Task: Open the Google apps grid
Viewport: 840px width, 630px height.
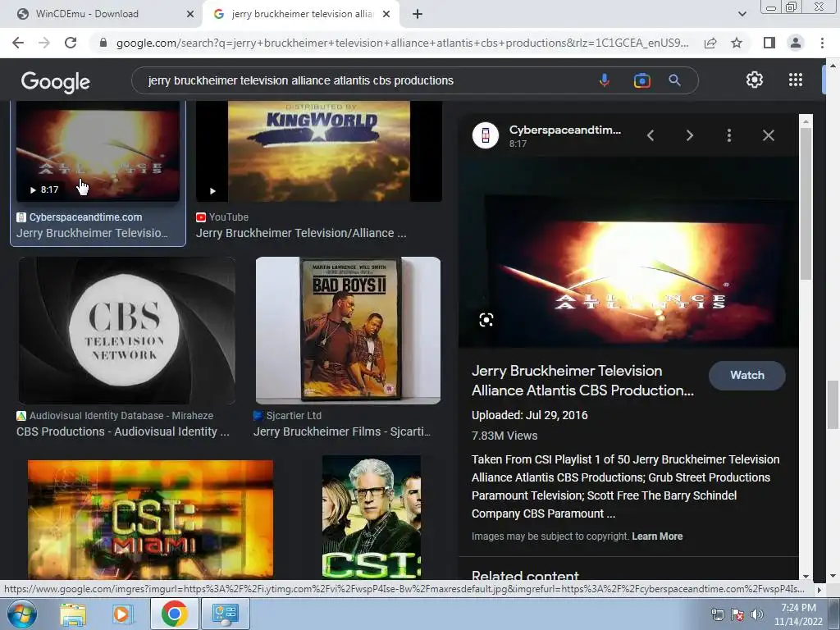Action: (796, 80)
